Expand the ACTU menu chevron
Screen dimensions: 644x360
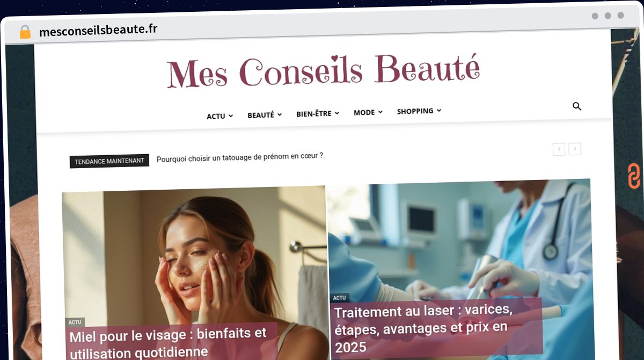click(231, 116)
